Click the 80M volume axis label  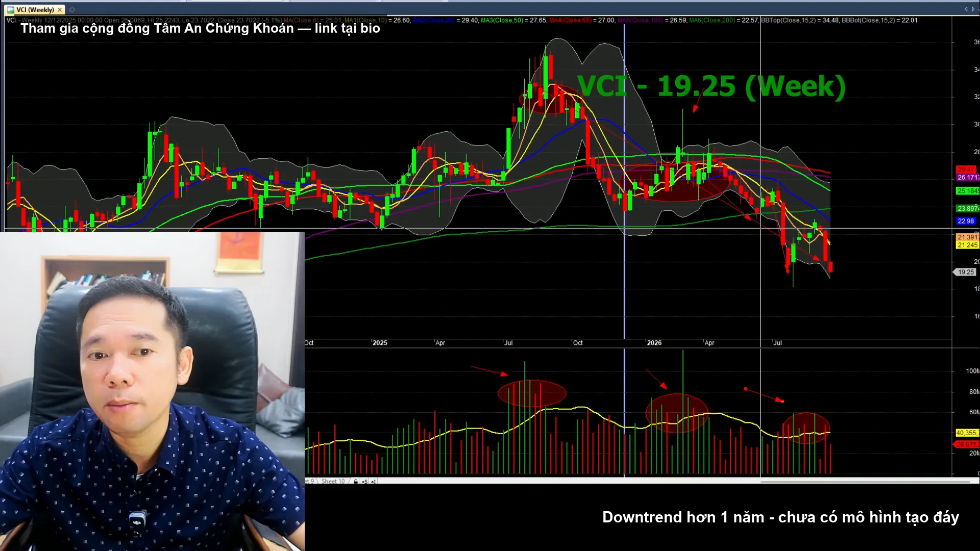(974, 392)
